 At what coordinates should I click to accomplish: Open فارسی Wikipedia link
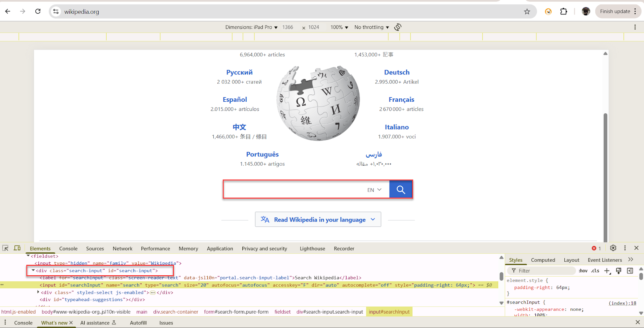pyautogui.click(x=374, y=154)
